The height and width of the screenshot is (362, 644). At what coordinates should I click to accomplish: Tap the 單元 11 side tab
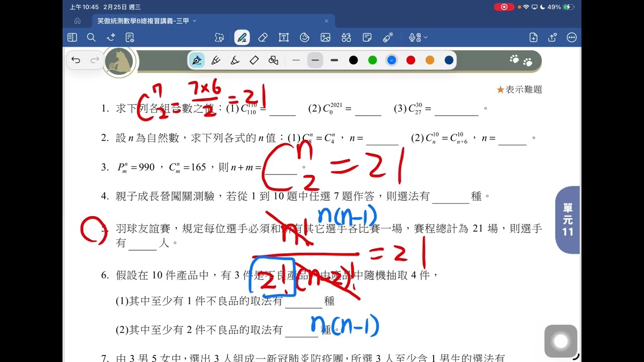568,220
